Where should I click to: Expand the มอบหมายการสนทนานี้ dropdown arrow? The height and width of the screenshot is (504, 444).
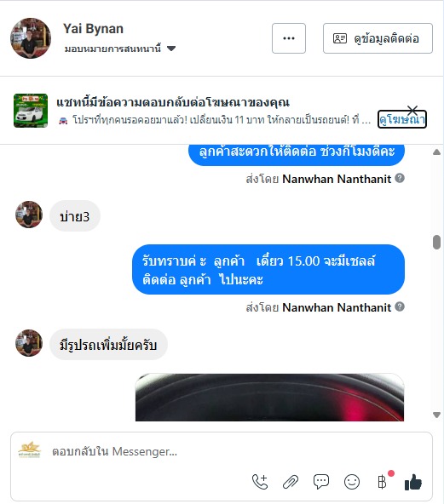(171, 49)
